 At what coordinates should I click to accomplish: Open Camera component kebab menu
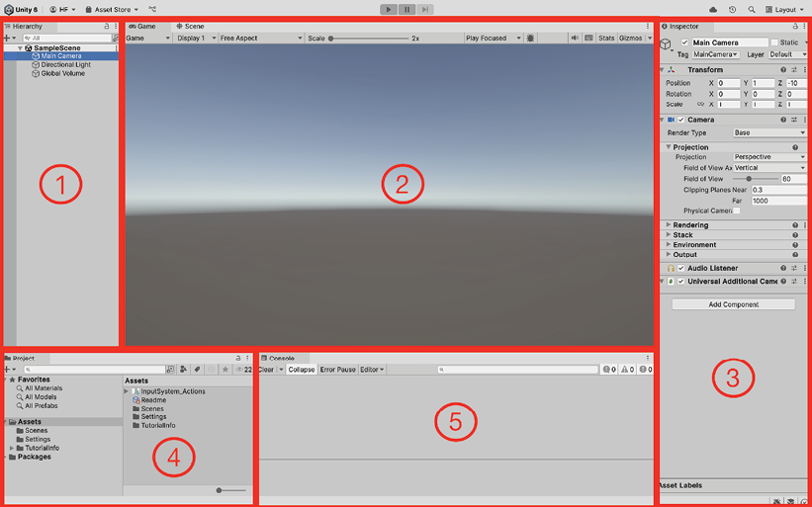click(805, 120)
